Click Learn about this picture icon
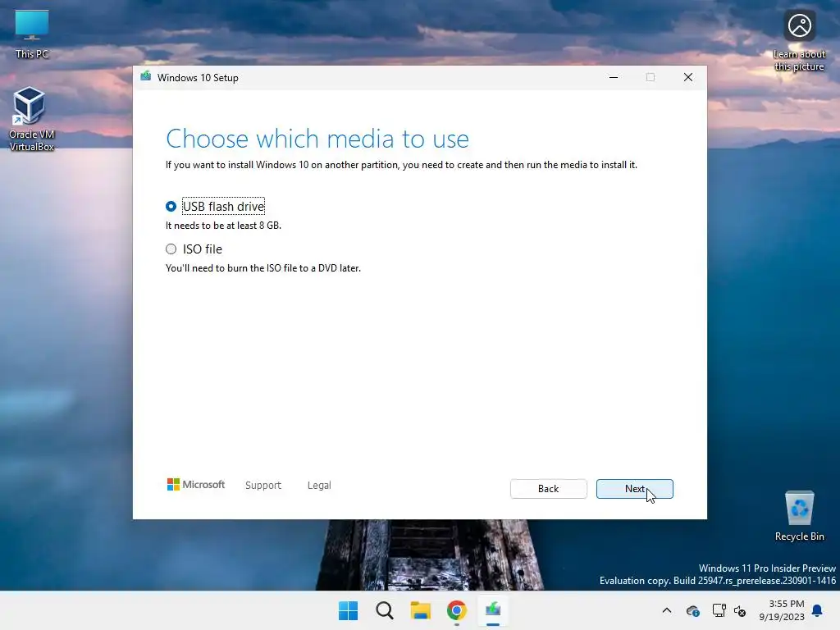840x630 pixels. [799, 41]
